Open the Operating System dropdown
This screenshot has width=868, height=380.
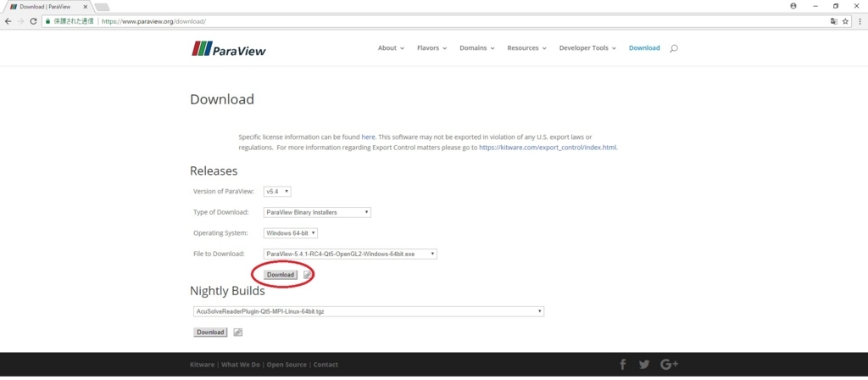coord(291,233)
